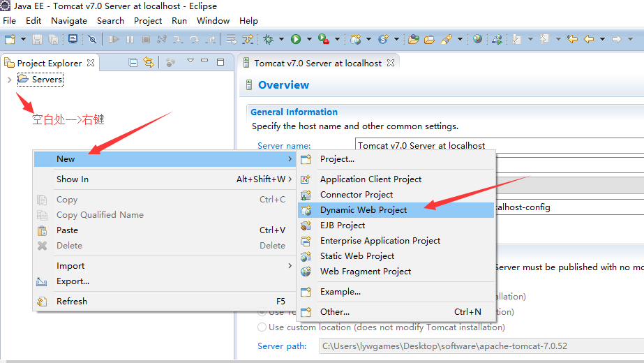Choose Example... in the New submenu
Screen dimensions: 644x363
[396, 292]
